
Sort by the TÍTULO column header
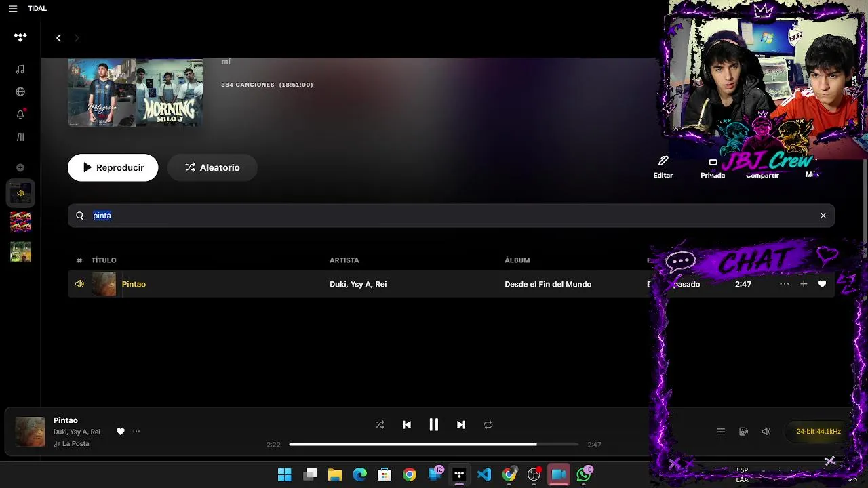(104, 260)
